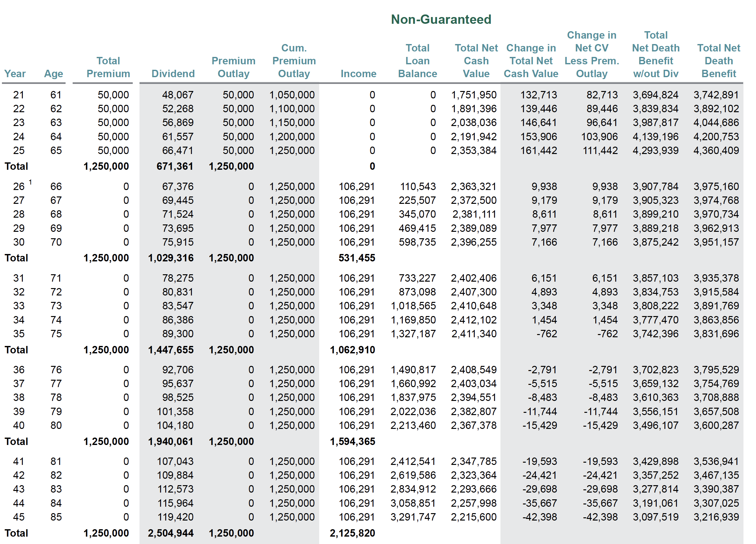Screen dimensions: 756x544
Task: Click the Income column header
Action: (358, 73)
